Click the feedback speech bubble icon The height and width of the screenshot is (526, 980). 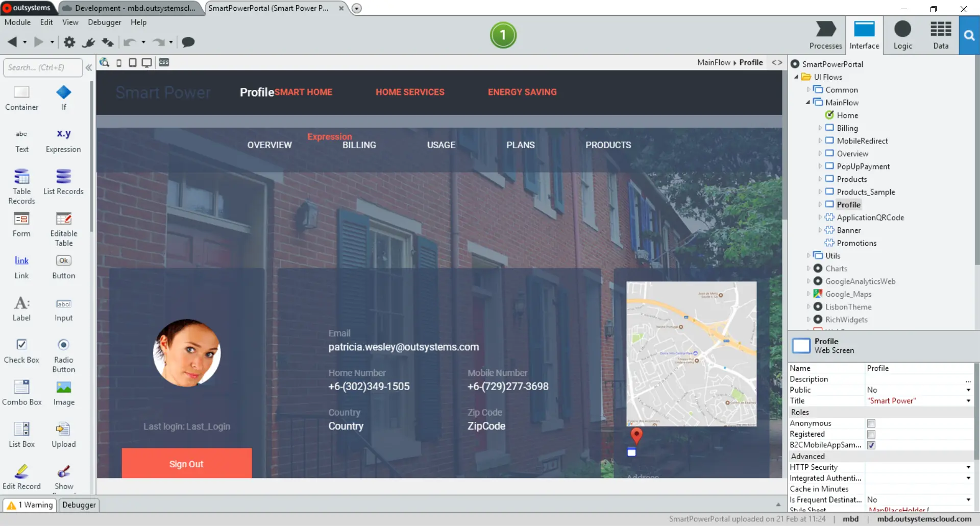click(x=188, y=42)
